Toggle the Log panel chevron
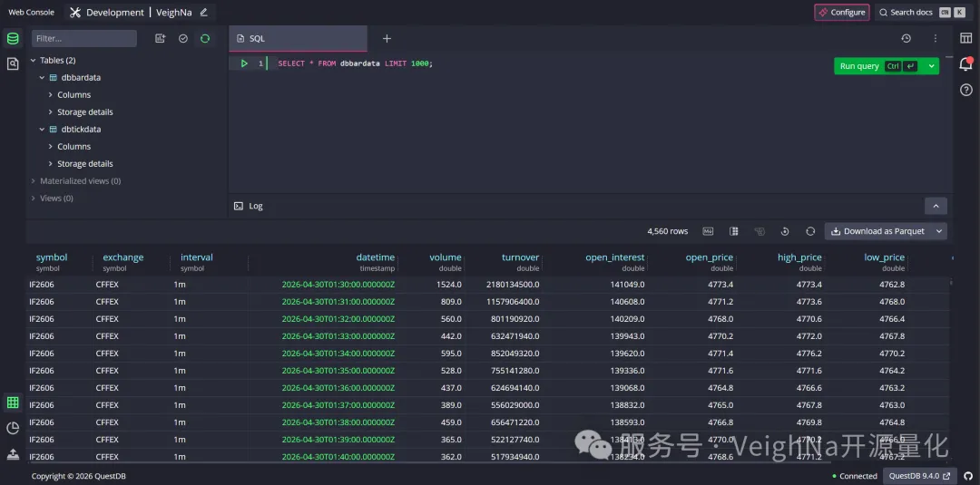Screen dimensions: 980x485 [x=936, y=206]
